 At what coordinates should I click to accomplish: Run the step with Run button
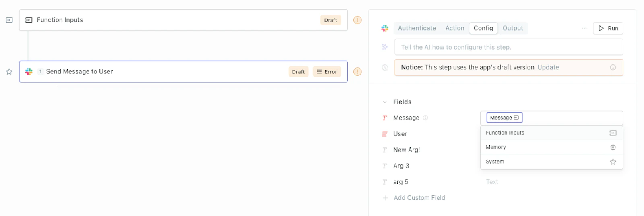coord(608,28)
